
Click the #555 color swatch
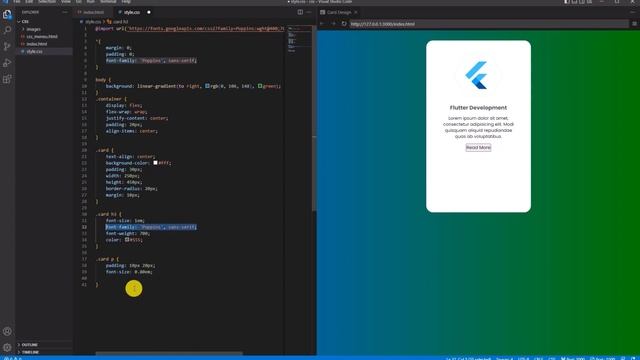coord(127,240)
